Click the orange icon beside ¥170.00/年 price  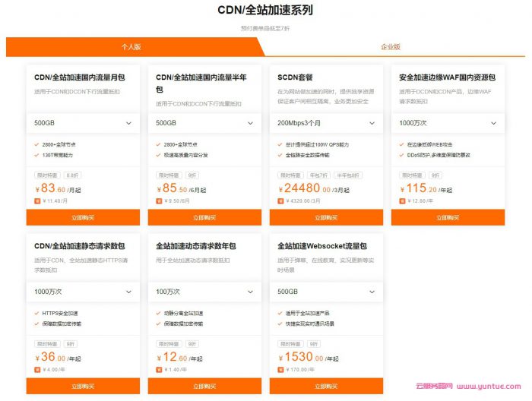(281, 371)
